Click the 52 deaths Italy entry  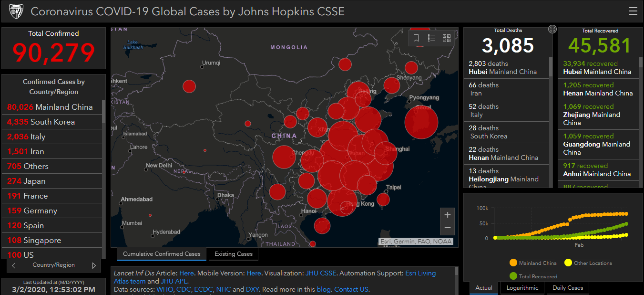pyautogui.click(x=506, y=111)
